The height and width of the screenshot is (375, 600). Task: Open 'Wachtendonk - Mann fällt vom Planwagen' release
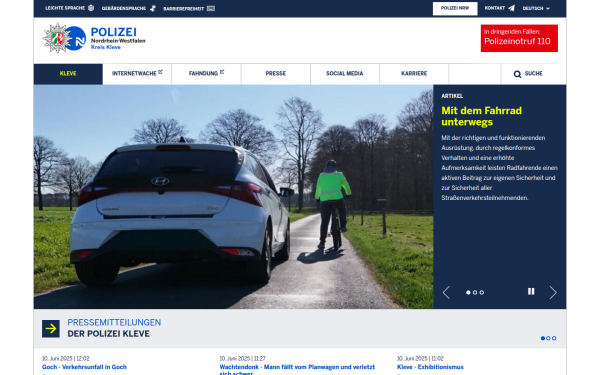tap(297, 369)
